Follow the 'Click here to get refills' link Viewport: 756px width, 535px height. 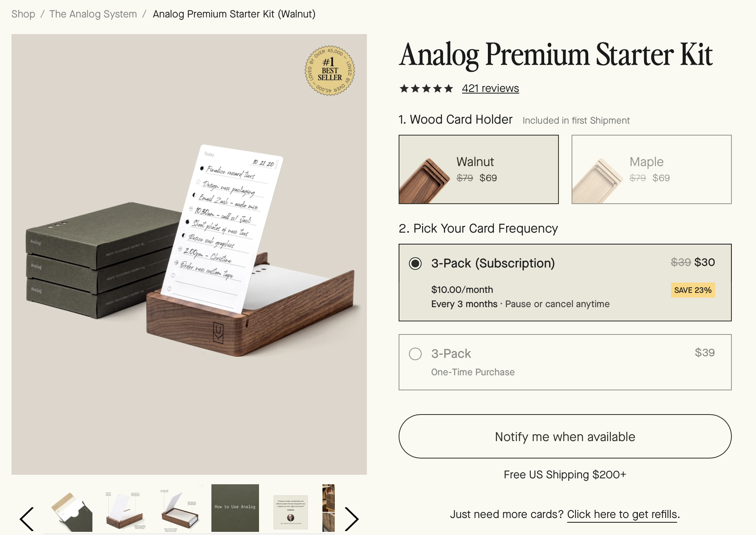point(622,514)
